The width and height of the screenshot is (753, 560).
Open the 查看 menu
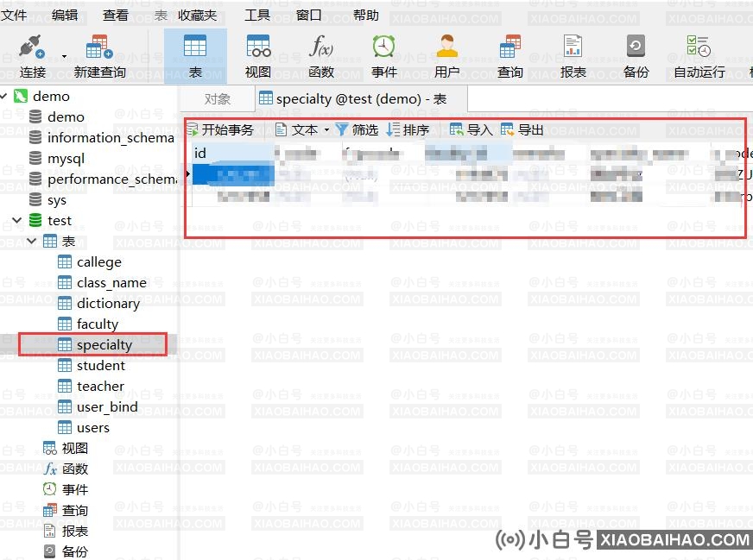point(116,15)
